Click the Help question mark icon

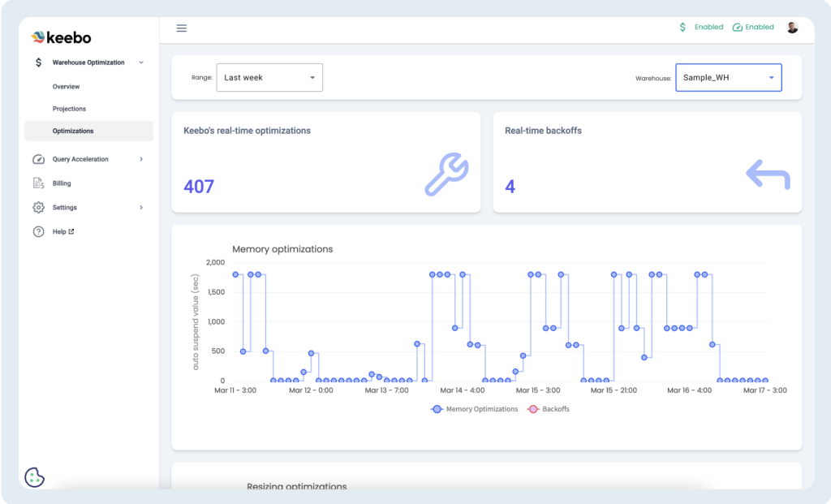pyautogui.click(x=38, y=232)
